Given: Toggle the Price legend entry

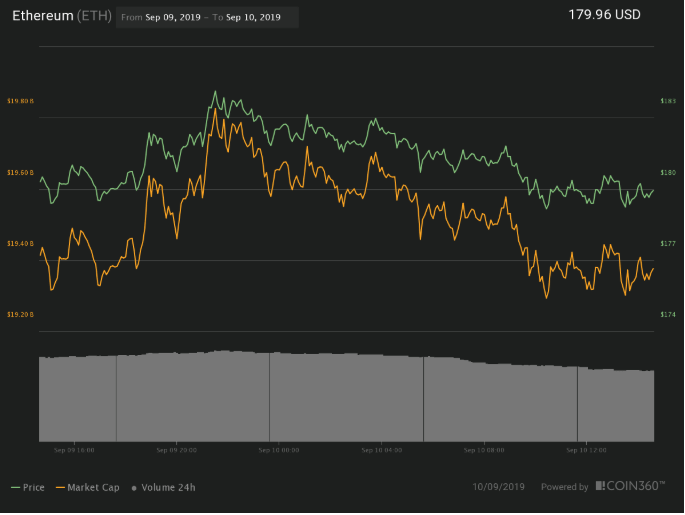Looking at the screenshot, I should pyautogui.click(x=28, y=487).
